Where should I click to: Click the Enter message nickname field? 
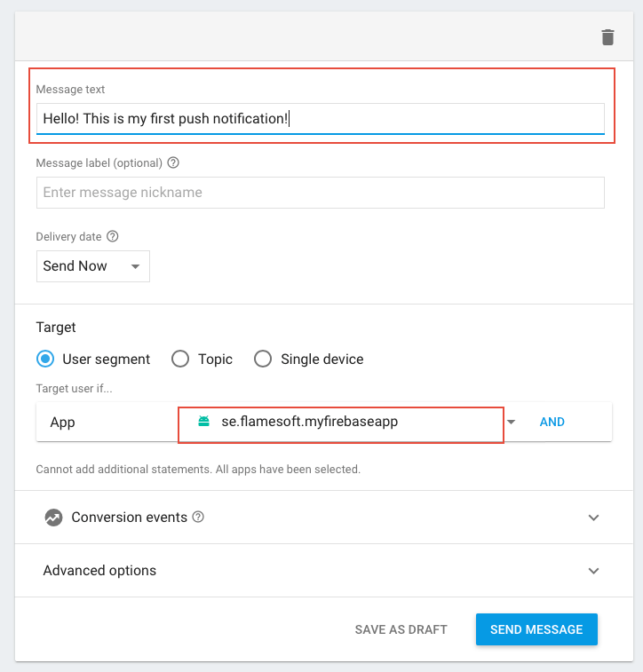(x=320, y=193)
